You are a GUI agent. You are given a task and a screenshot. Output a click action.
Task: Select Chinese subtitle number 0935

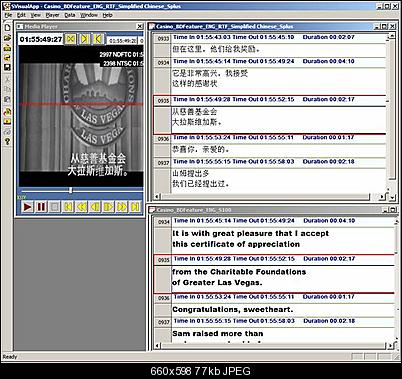pos(163,101)
